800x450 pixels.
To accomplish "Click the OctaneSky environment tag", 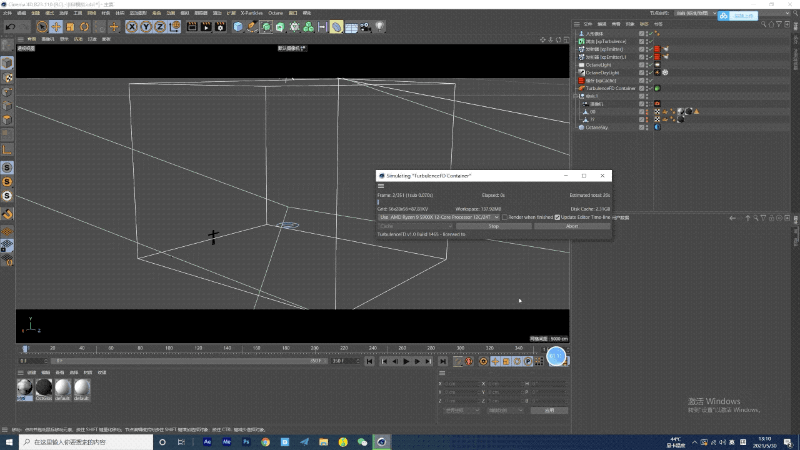I will point(658,127).
